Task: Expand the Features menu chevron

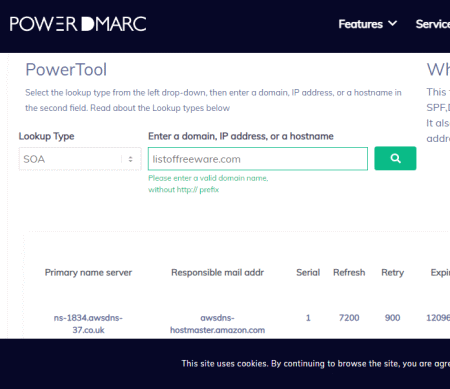Action: pos(393,23)
